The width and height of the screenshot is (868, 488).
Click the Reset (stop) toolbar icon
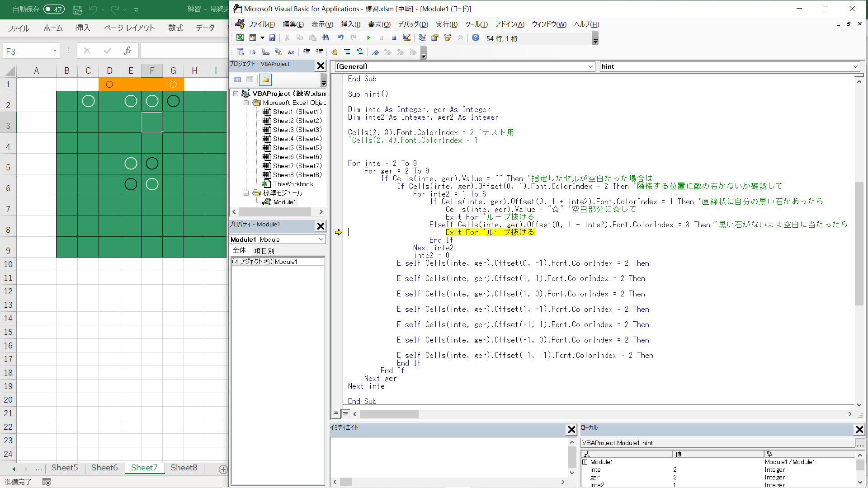pos(394,38)
